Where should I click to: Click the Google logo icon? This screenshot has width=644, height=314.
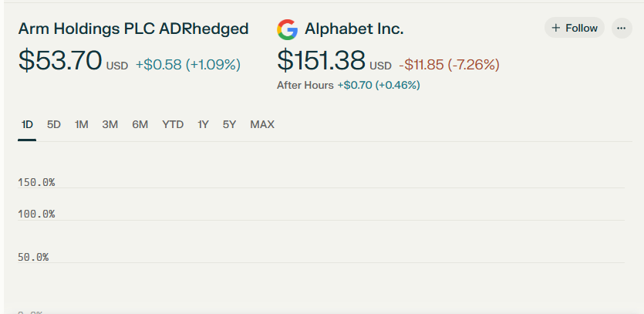287,29
